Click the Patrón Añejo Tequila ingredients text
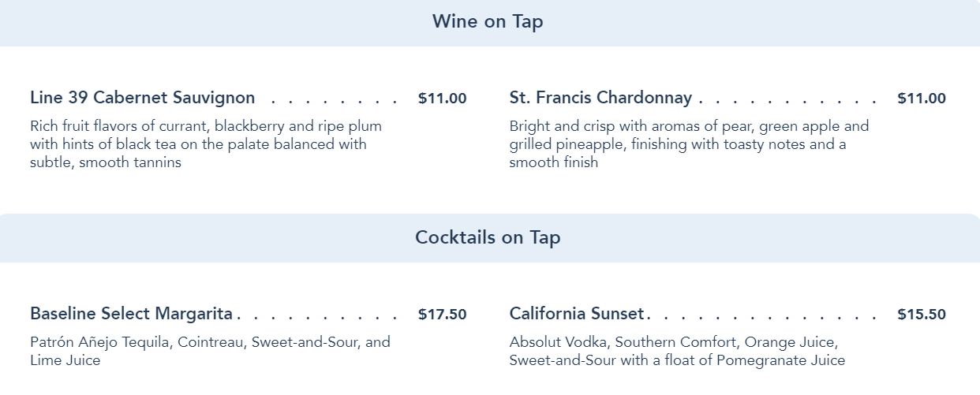 210,342
